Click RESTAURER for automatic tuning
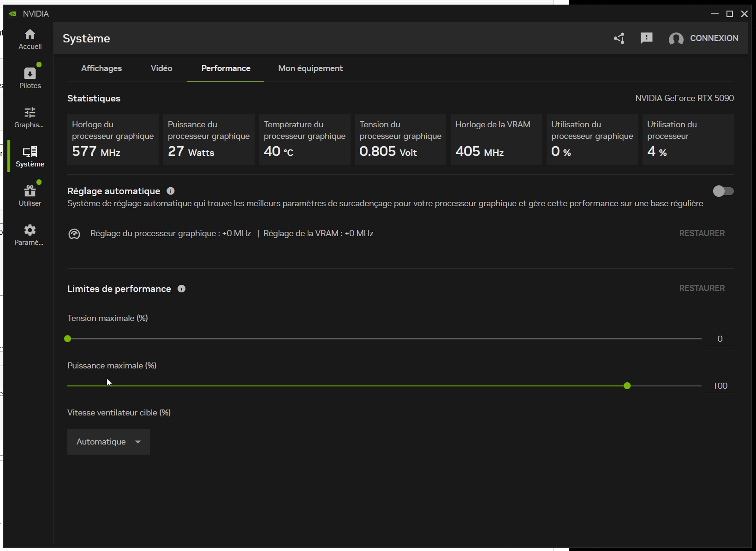This screenshot has height=551, width=756. pos(702,233)
